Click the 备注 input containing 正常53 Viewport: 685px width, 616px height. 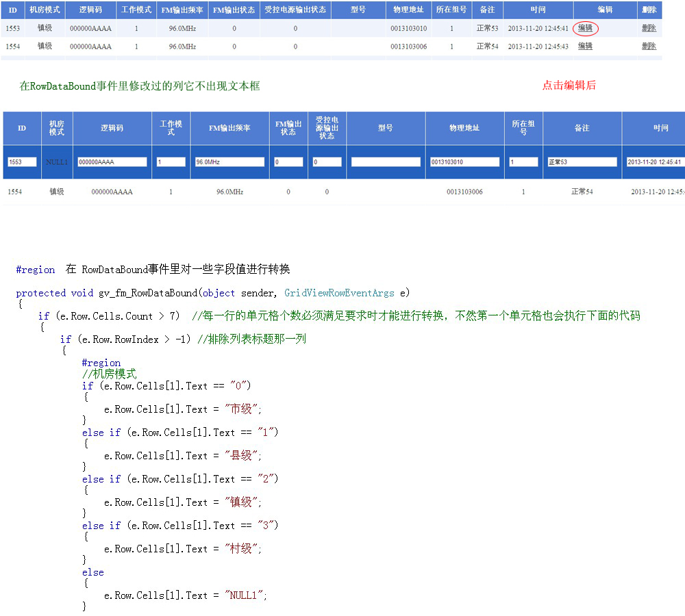581,162
